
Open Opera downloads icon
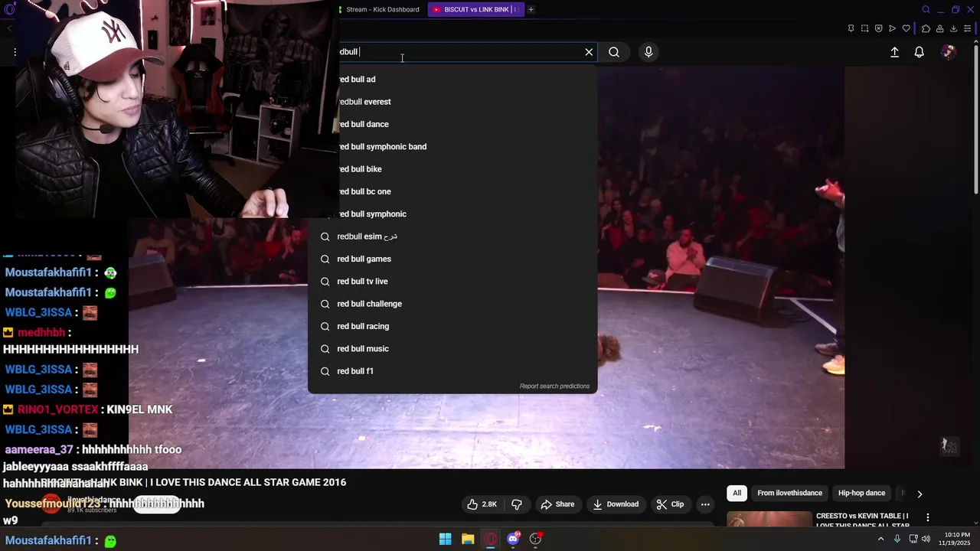[953, 28]
